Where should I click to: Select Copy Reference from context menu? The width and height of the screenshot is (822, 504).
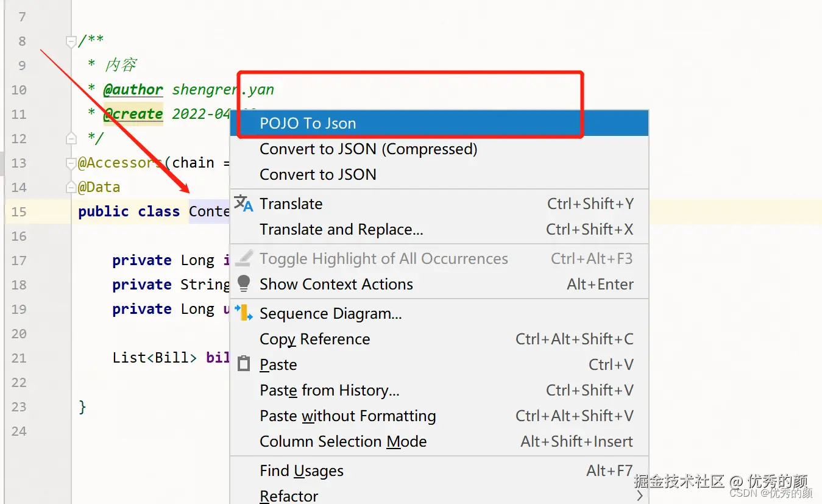click(314, 339)
